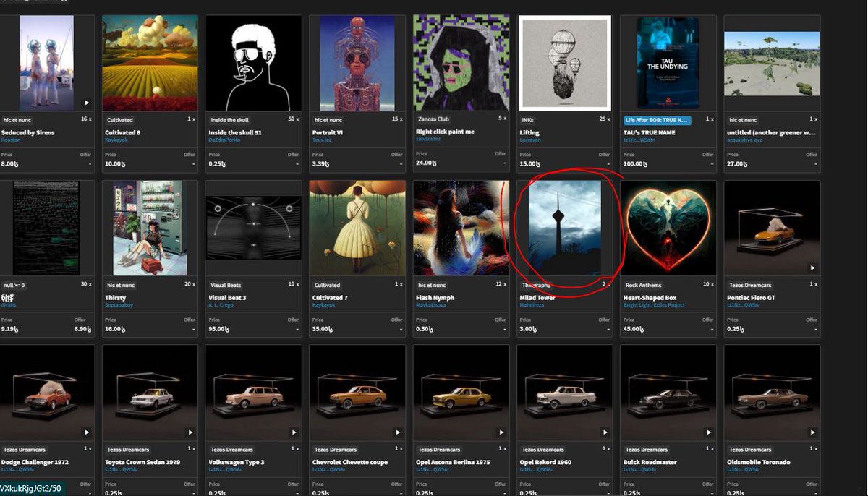The height and width of the screenshot is (496, 868).
Task: Select hic et nunc tag on Thirsty card
Action: [x=120, y=285]
